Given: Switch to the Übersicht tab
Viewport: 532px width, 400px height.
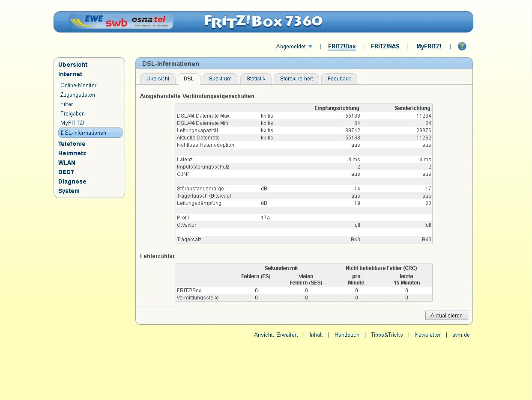Looking at the screenshot, I should pyautogui.click(x=158, y=79).
